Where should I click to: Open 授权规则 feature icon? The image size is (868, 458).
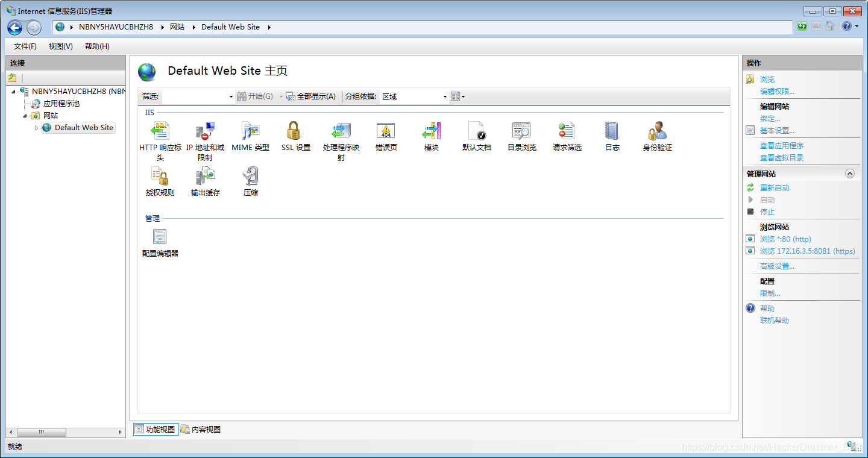click(x=160, y=177)
